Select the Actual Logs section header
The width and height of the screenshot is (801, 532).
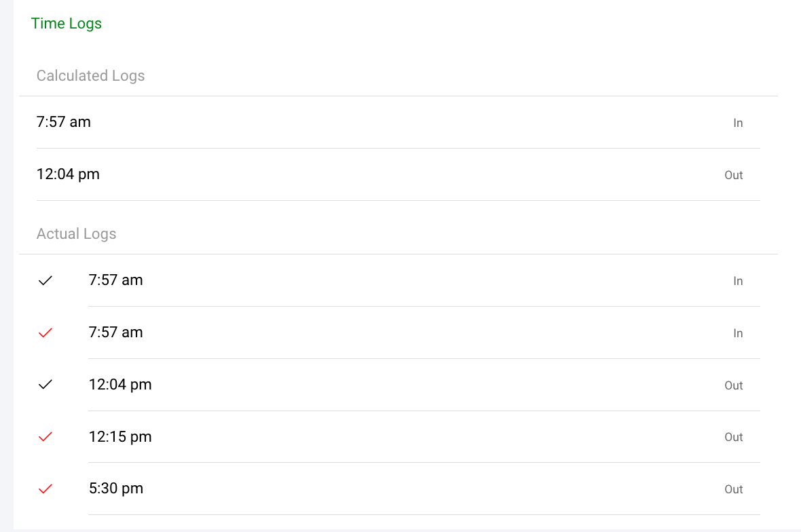pos(77,233)
